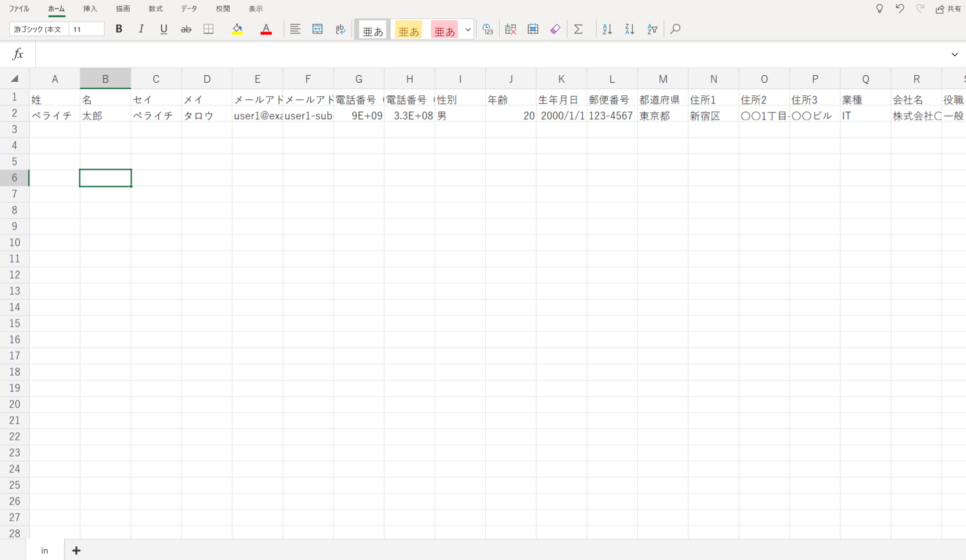Select row 6 header
Screen dimensions: 966x560
point(14,178)
